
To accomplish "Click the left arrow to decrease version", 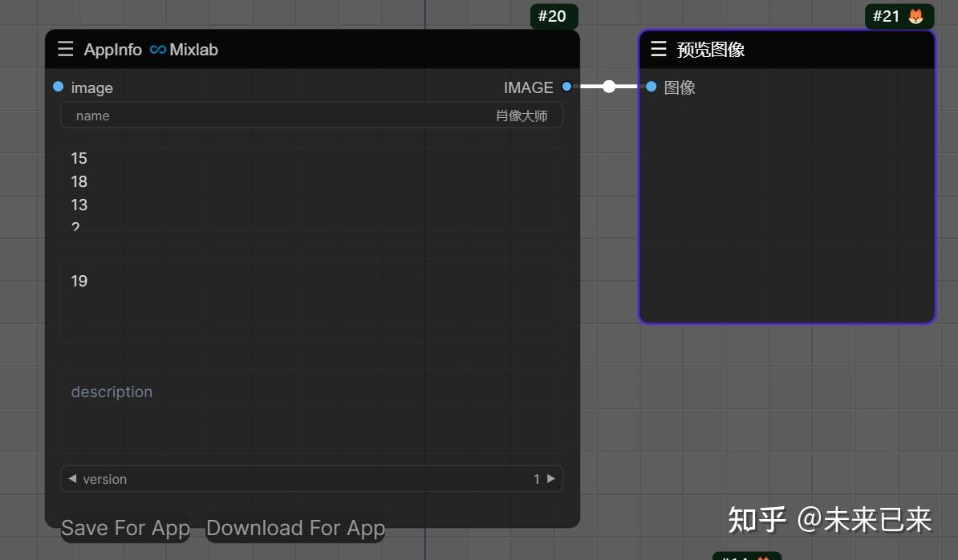I will click(72, 479).
